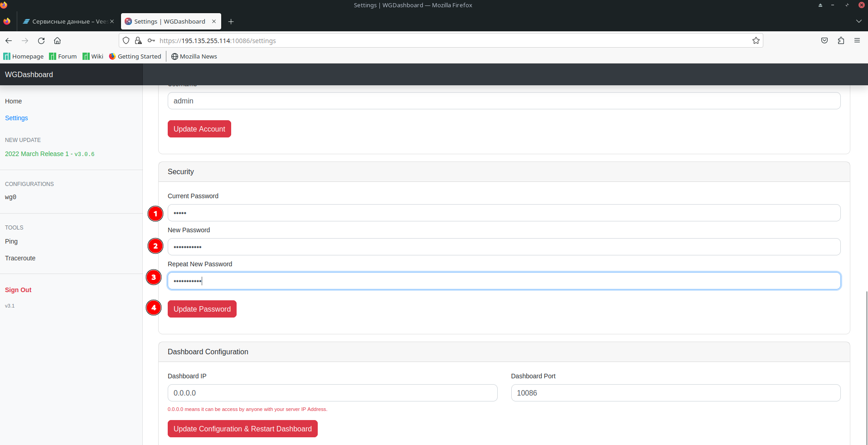
Task: Click the title bar button left of close
Action: [847, 5]
